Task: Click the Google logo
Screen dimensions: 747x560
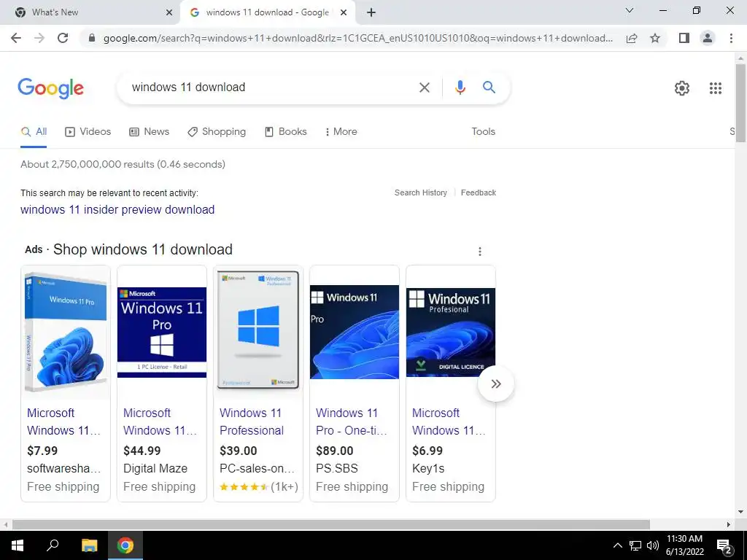Action: [50, 88]
